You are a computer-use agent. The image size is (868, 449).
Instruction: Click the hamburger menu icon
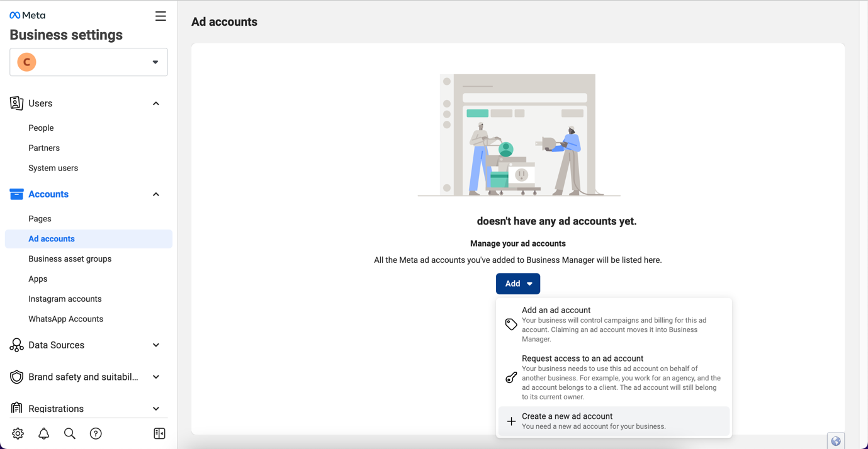coord(161,16)
